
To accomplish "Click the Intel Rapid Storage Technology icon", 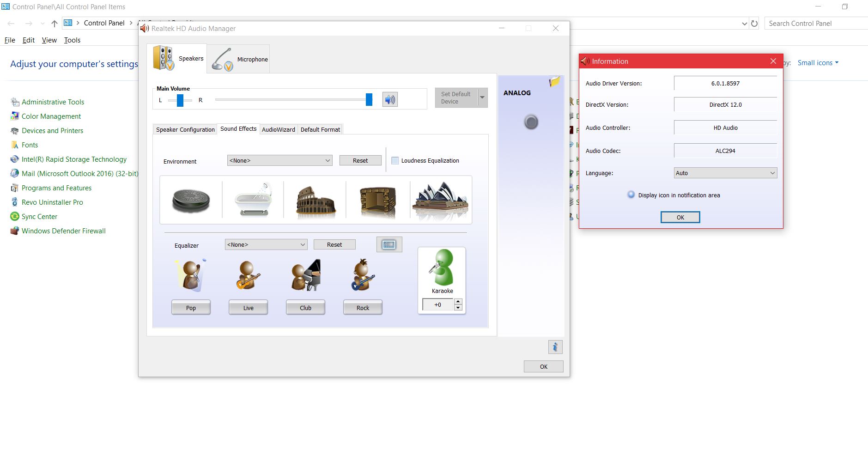I will click(x=15, y=159).
